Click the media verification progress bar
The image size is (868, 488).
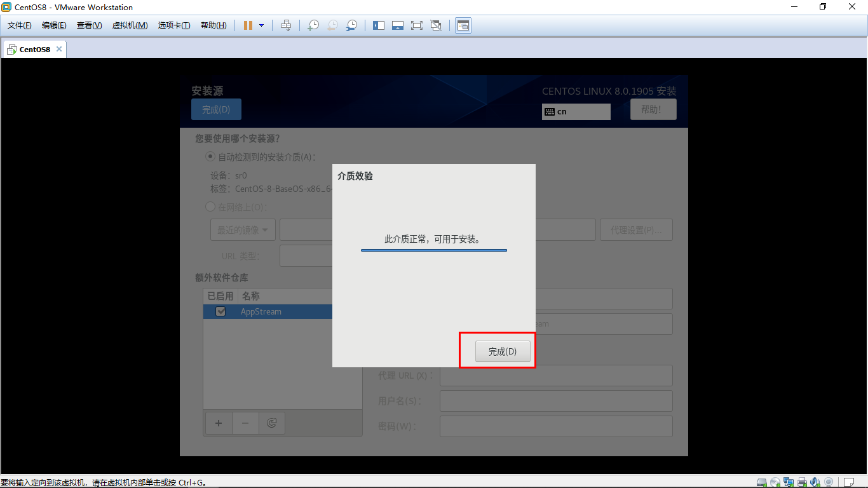click(434, 250)
